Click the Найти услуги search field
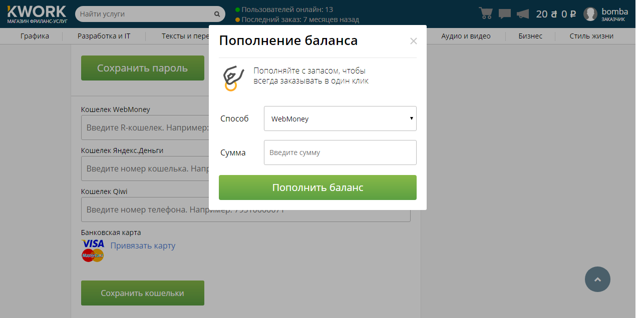 click(145, 14)
